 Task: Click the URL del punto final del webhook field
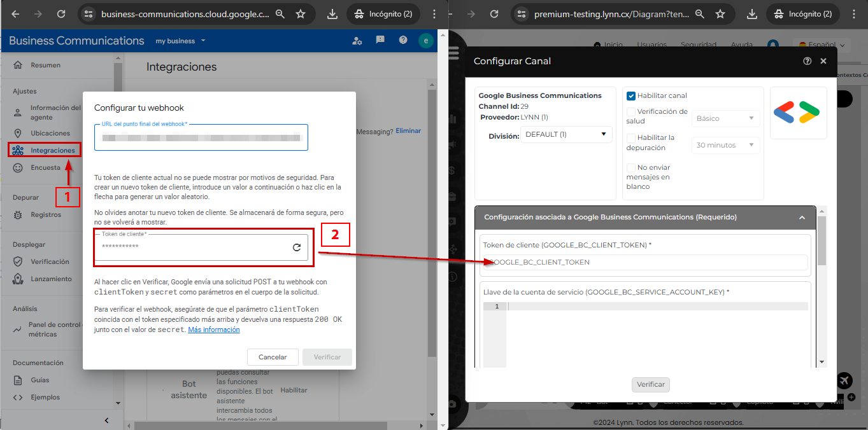(x=201, y=137)
